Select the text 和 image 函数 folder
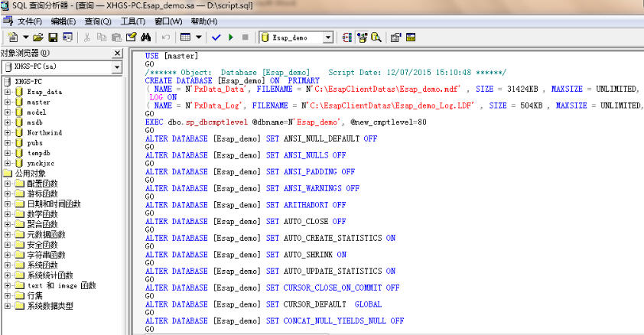 pos(62,285)
